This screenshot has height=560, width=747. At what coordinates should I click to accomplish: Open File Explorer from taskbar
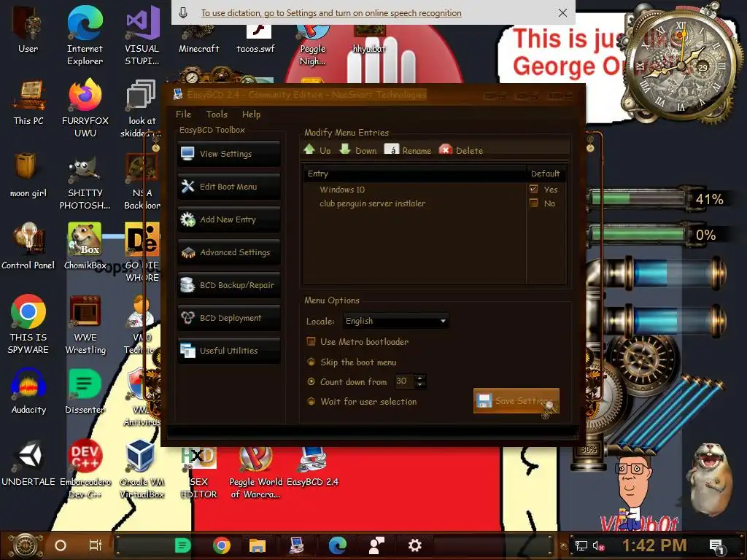click(258, 545)
